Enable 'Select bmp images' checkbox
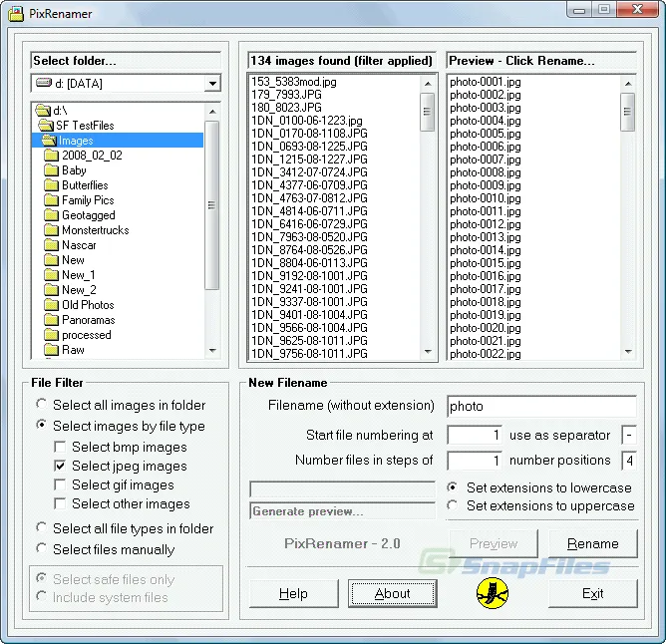 (60, 447)
